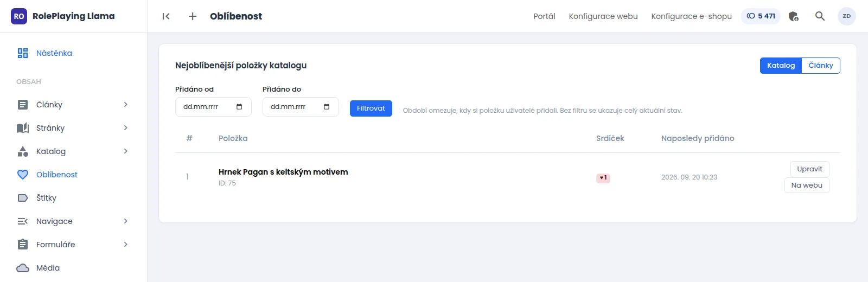This screenshot has height=282, width=868.
Task: Click the Katalog shapes icon
Action: tap(23, 151)
